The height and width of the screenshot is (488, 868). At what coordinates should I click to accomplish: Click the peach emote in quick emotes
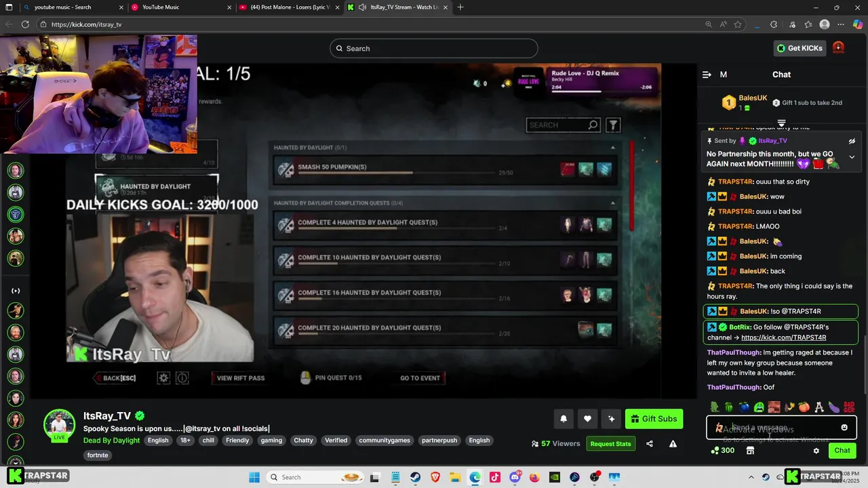(x=804, y=407)
